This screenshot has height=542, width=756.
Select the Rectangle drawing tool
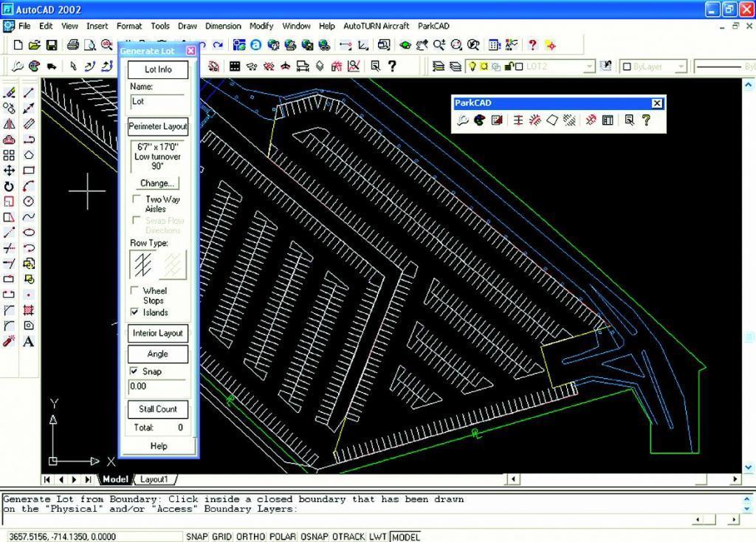[x=29, y=171]
